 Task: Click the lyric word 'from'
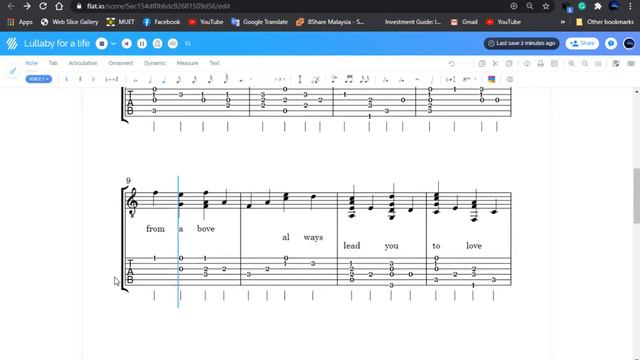pyautogui.click(x=156, y=229)
